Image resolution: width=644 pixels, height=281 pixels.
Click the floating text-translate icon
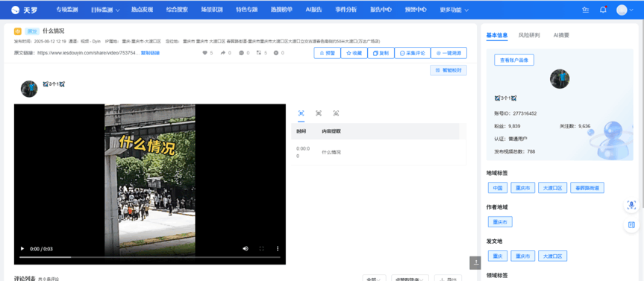(x=631, y=225)
